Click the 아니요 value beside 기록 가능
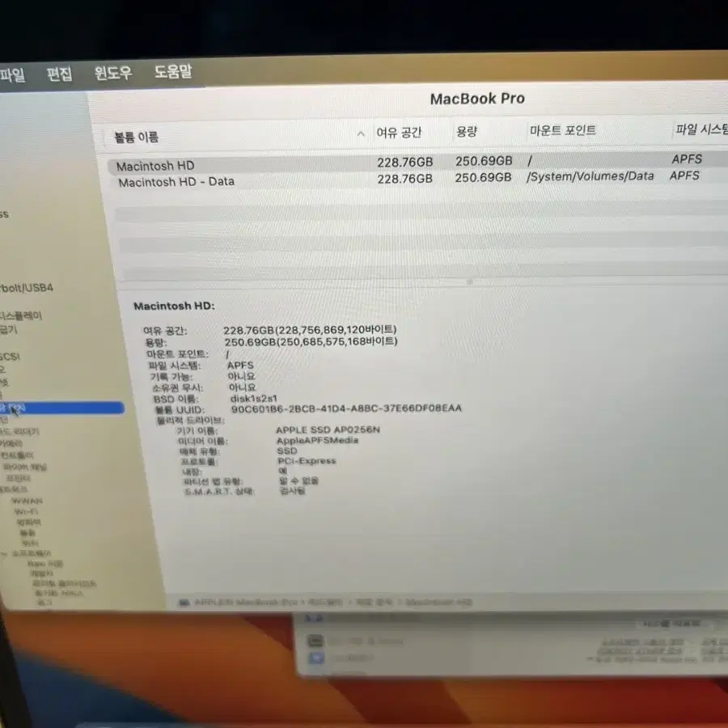Image resolution: width=728 pixels, height=728 pixels. pyautogui.click(x=241, y=376)
